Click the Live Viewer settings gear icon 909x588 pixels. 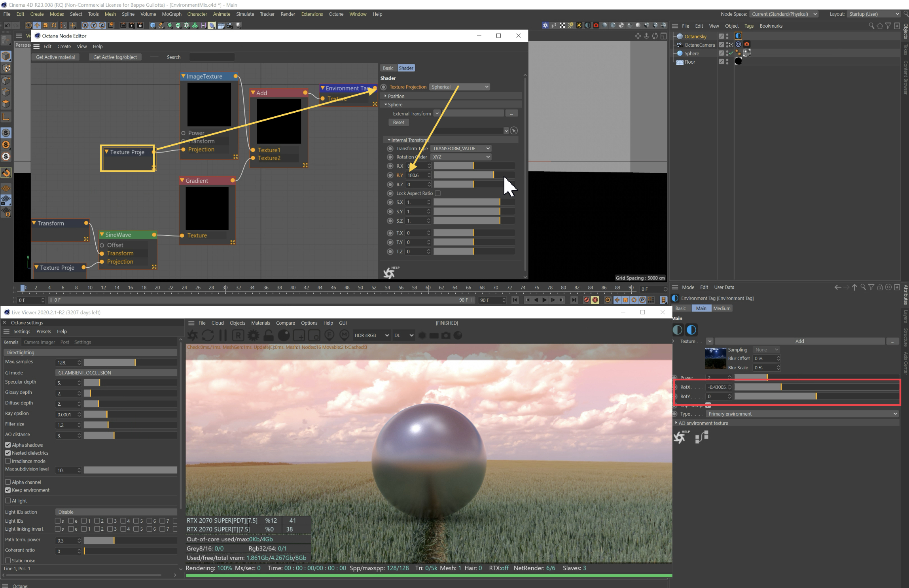[x=253, y=336]
